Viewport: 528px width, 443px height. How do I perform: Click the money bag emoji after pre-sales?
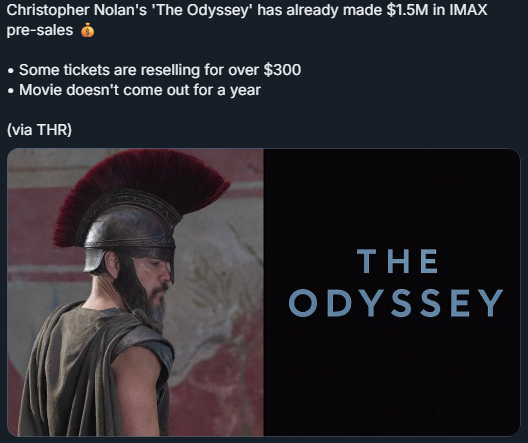pos(87,30)
